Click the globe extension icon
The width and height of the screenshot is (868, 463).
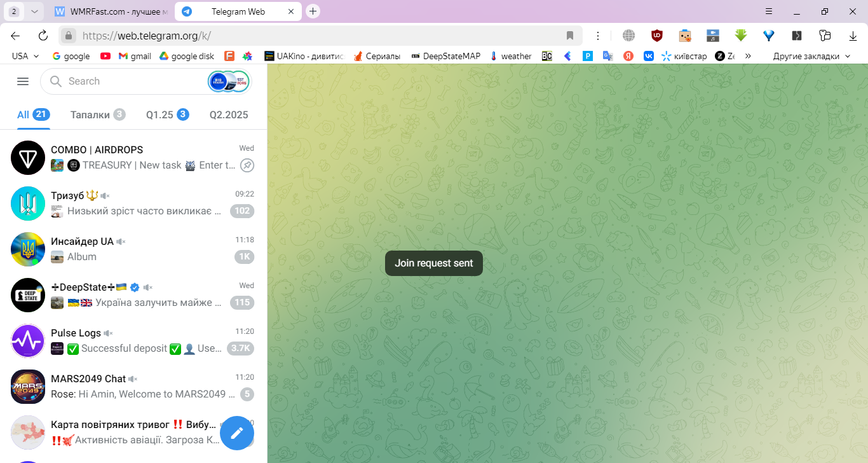point(628,36)
